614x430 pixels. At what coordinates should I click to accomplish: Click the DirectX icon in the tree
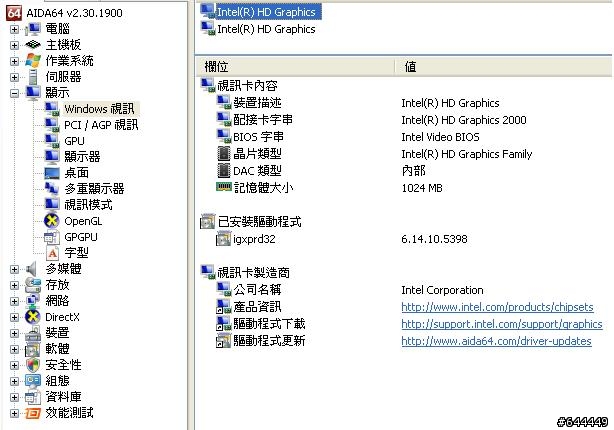coord(33,317)
